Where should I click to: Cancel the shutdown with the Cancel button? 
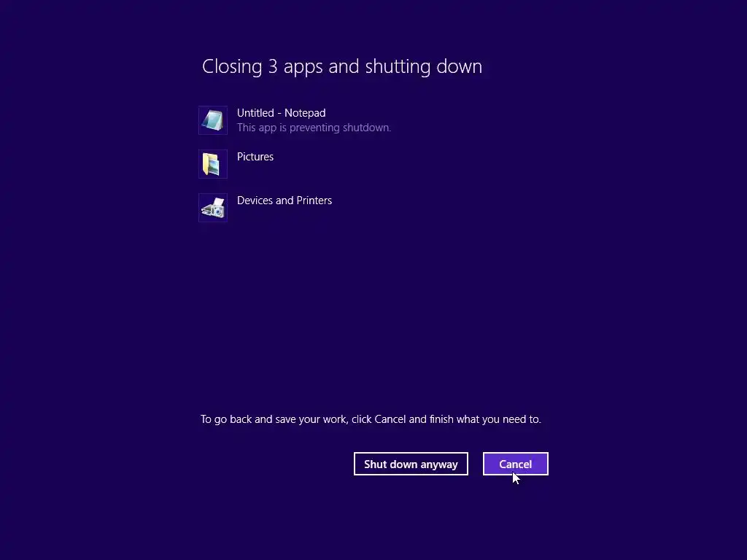516,464
